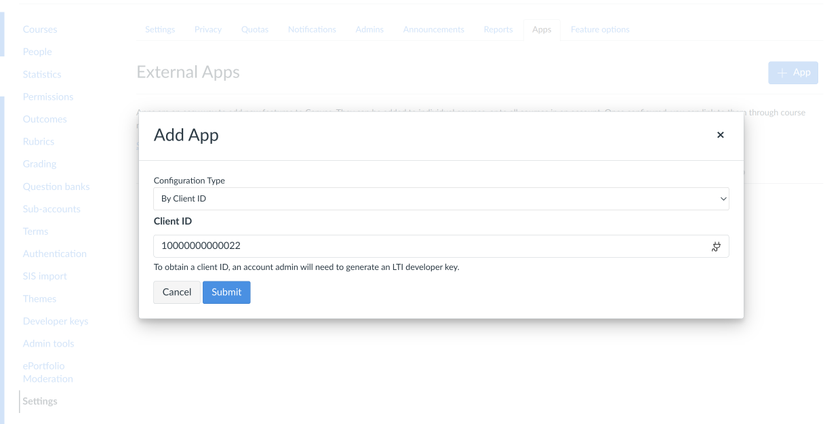Select Admin tools in the sidebar

[48, 344]
